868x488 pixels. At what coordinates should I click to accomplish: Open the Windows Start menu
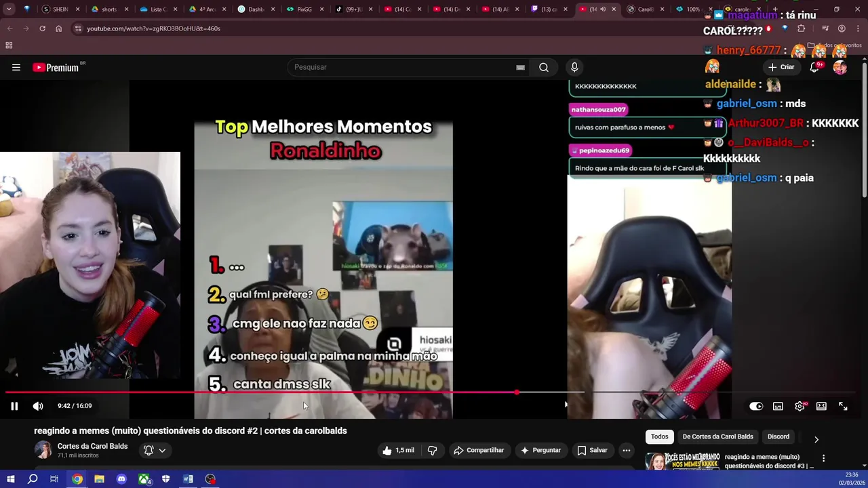[x=10, y=479]
